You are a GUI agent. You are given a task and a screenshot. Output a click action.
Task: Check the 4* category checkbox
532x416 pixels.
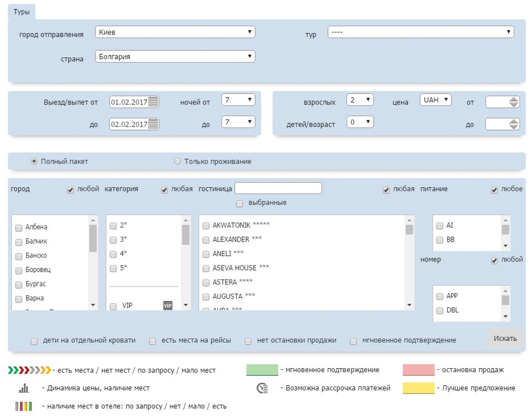pyautogui.click(x=113, y=254)
